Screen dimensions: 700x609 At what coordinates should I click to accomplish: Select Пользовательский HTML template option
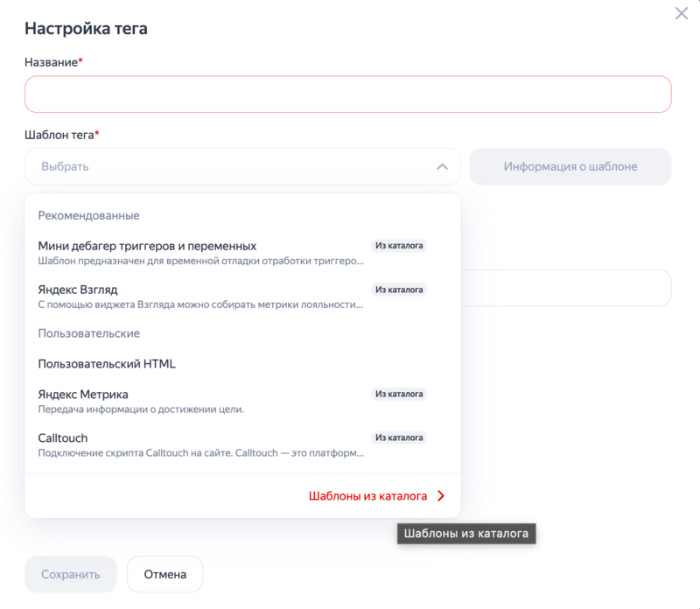tap(108, 364)
